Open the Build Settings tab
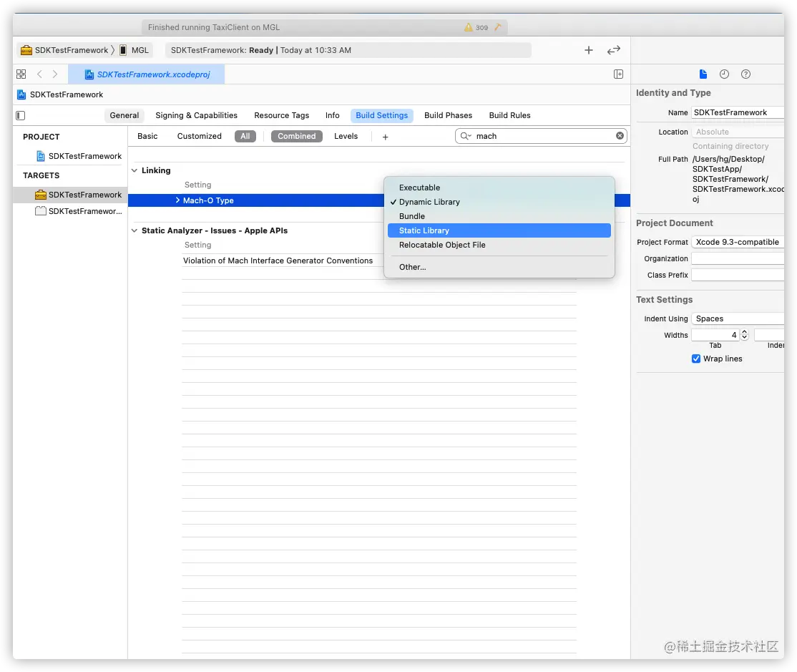 382,115
